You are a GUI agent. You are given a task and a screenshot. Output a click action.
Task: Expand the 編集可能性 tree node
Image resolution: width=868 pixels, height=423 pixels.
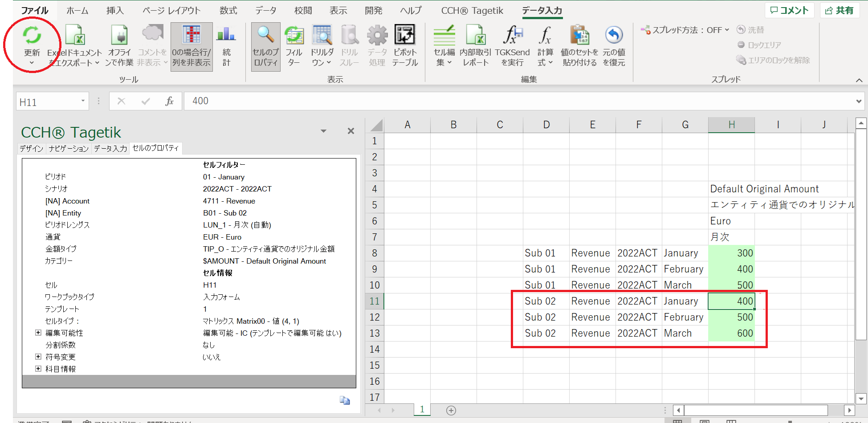[x=38, y=333]
